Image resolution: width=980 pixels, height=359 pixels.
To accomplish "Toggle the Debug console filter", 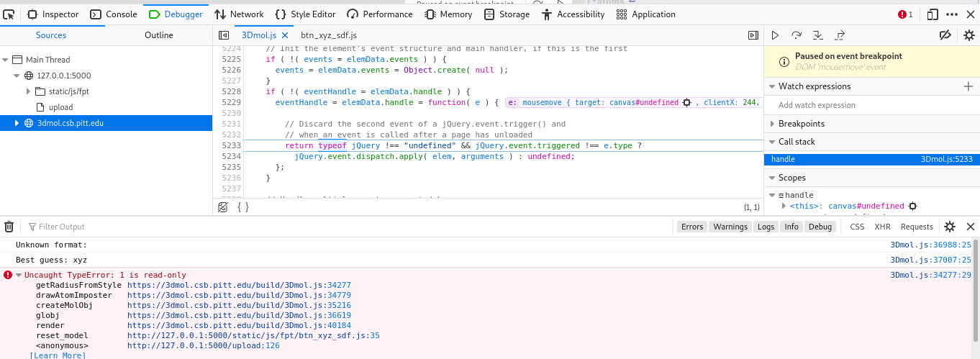I will [x=820, y=227].
